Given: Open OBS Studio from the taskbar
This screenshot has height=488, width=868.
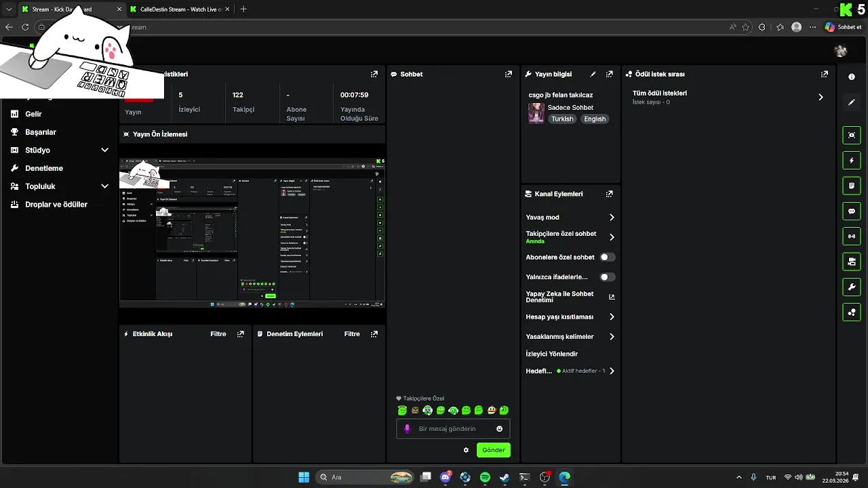Looking at the screenshot, I should click(545, 477).
